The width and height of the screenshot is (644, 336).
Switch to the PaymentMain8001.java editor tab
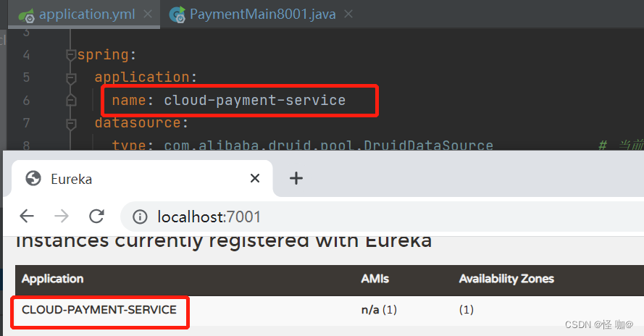[262, 14]
